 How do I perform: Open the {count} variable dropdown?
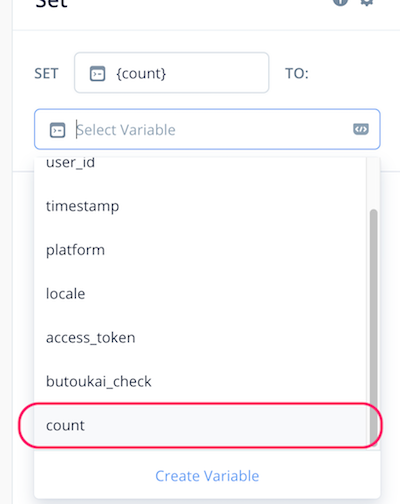(x=172, y=73)
